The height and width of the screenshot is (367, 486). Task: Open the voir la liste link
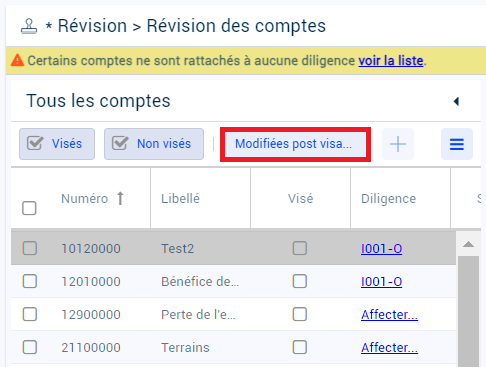tap(391, 61)
